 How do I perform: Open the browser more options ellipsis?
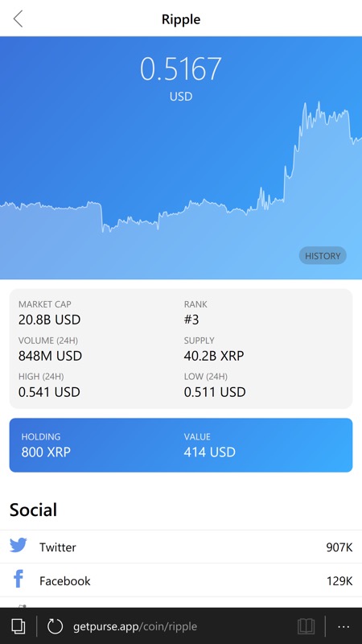point(343,627)
